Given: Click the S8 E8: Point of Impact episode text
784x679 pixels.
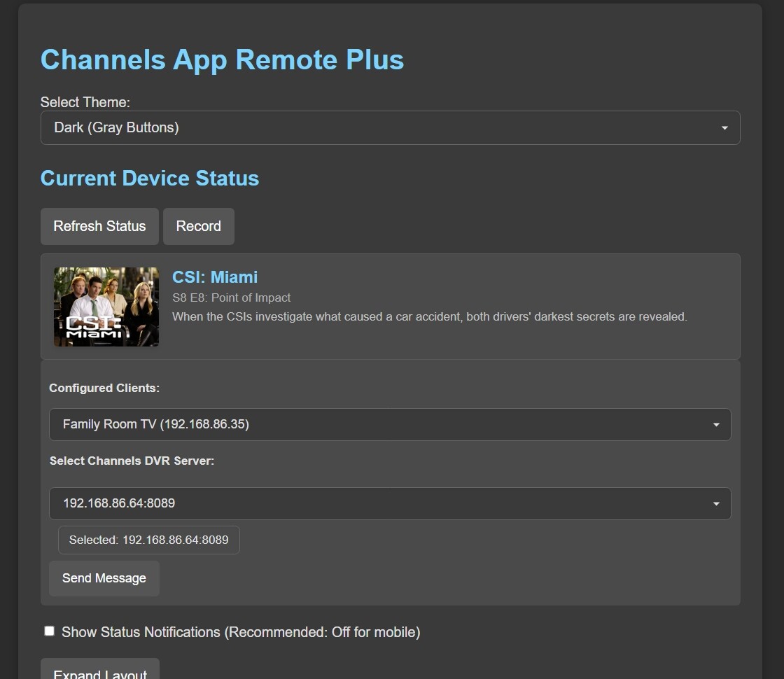Looking at the screenshot, I should [231, 297].
